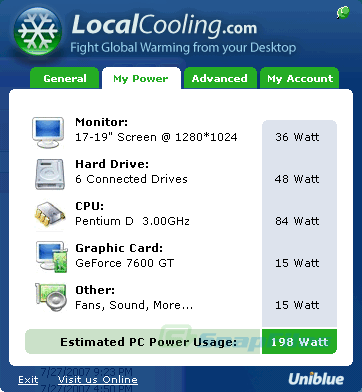This screenshot has height=392, width=362.
Task: Click the 84 Watt value
Action: click(x=297, y=221)
